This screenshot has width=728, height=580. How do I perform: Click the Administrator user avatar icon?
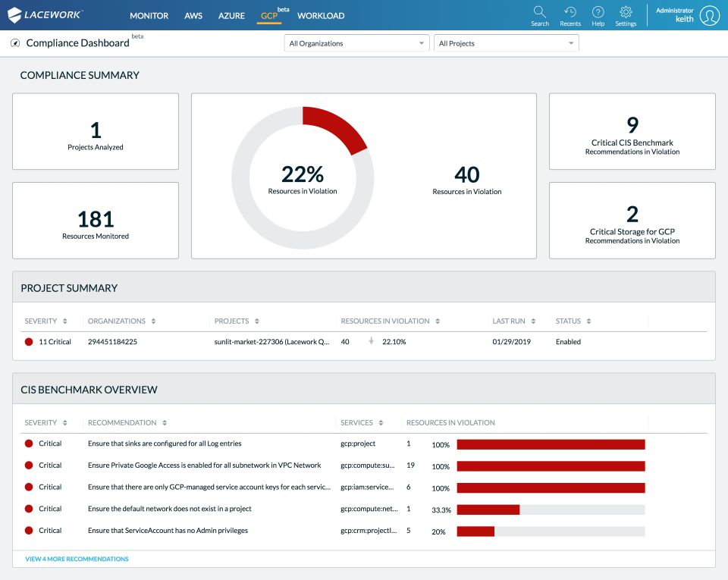709,15
